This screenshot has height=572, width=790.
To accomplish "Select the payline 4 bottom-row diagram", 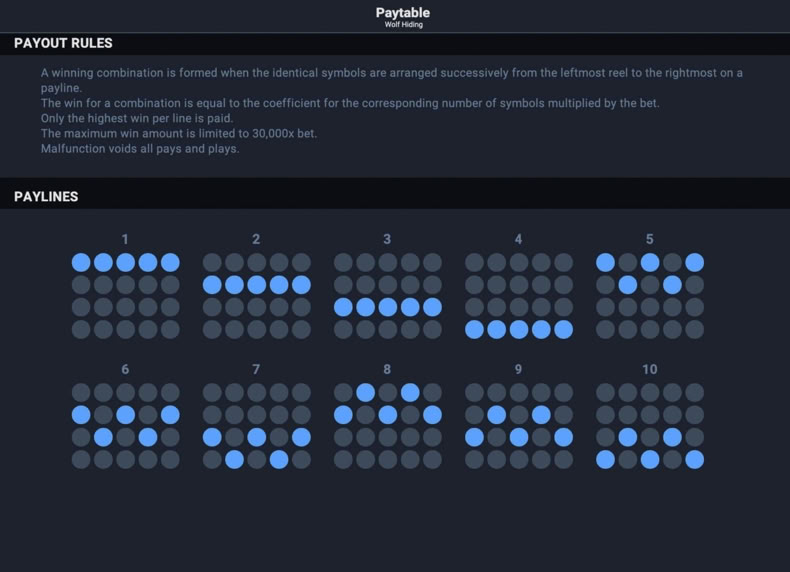I will point(518,296).
